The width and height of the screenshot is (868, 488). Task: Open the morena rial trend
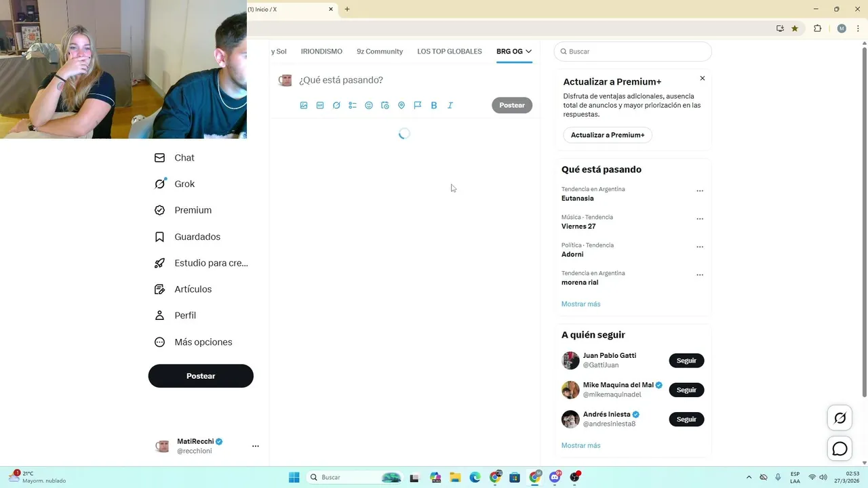580,283
